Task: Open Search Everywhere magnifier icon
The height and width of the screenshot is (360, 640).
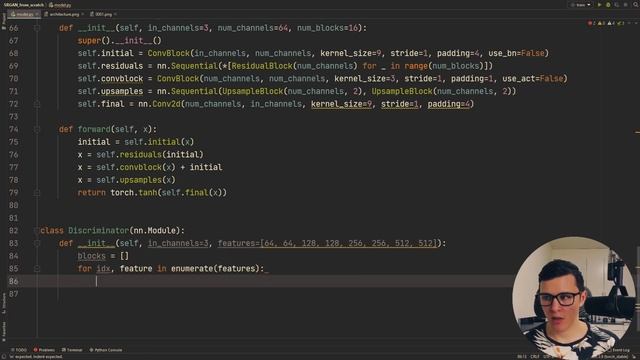Action: click(636, 4)
